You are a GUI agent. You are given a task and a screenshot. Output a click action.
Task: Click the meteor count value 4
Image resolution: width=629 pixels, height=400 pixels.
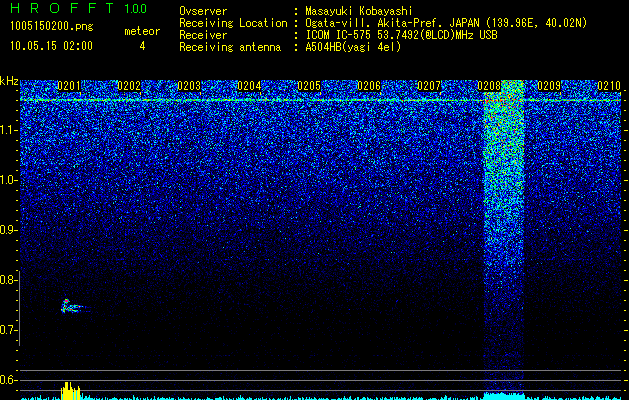pyautogui.click(x=142, y=46)
